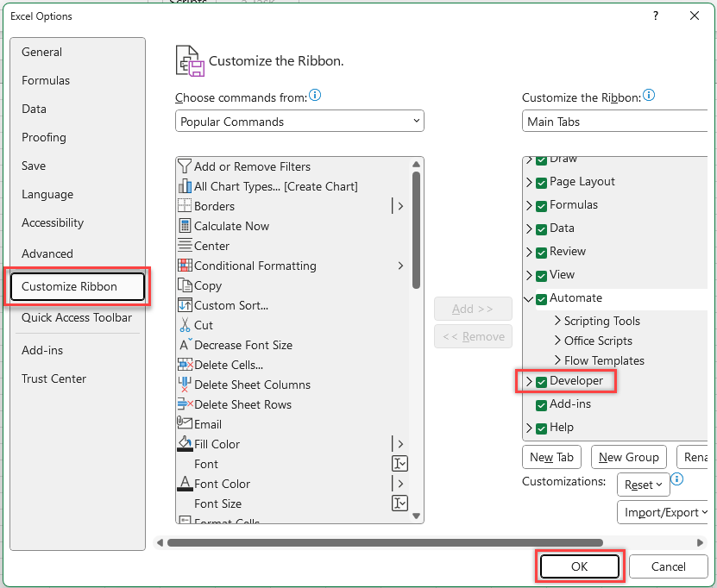Click the New Group button
Image resolution: width=717 pixels, height=588 pixels.
coord(628,457)
